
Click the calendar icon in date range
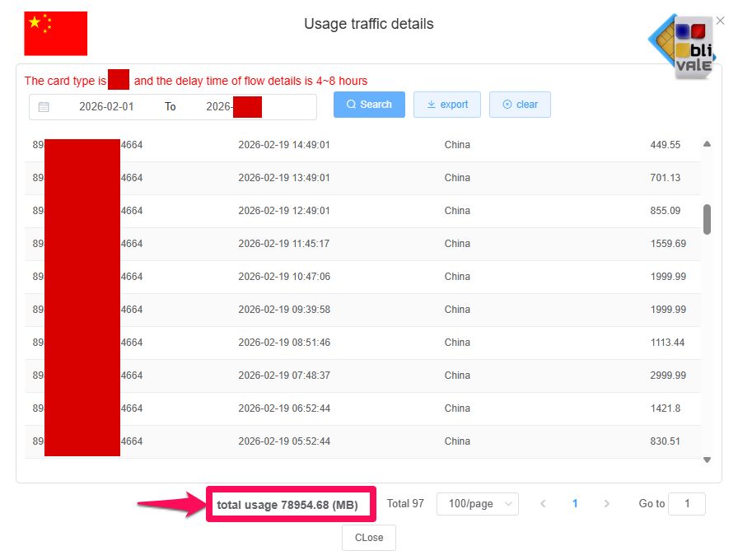pyautogui.click(x=44, y=106)
